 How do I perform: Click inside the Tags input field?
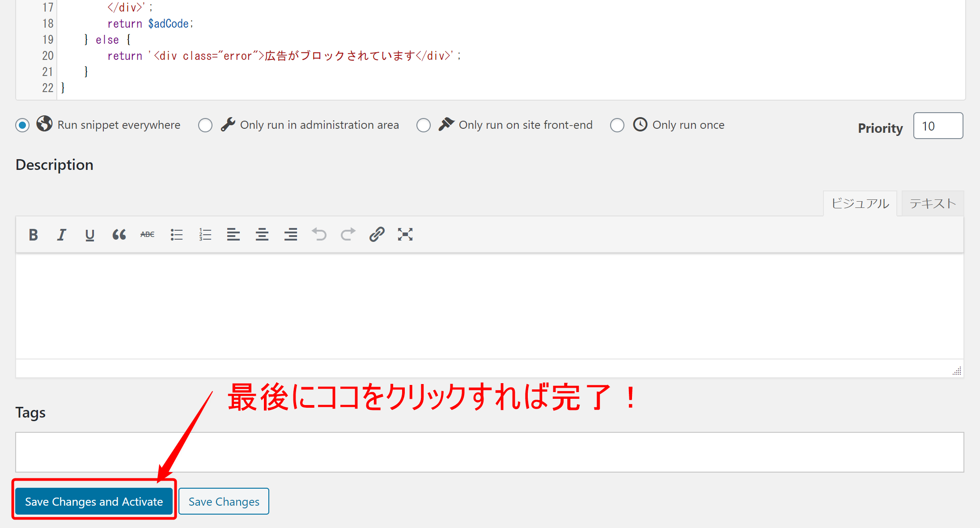[x=490, y=452]
